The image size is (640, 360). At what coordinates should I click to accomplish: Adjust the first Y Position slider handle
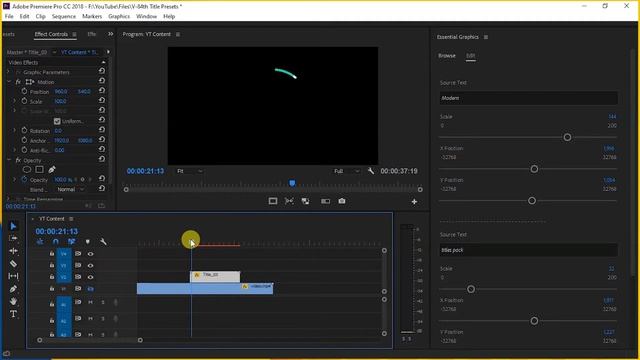tap(532, 200)
